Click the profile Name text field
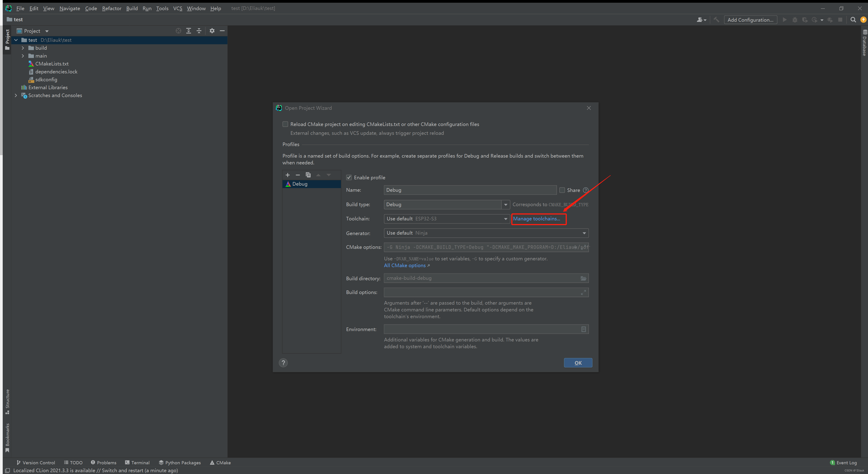Screen dimensions: 868x474 (470, 190)
